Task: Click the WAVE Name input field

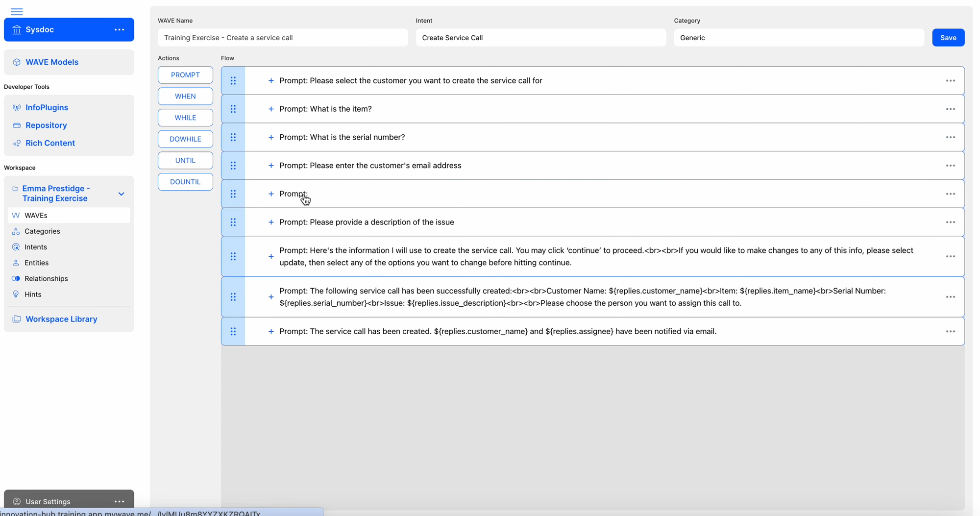Action: [x=283, y=38]
